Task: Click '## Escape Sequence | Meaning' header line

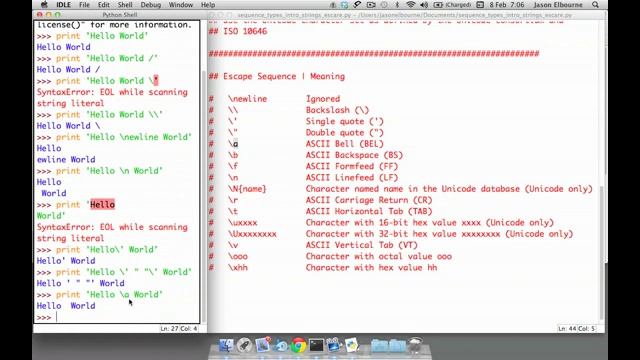Action: coord(277,76)
